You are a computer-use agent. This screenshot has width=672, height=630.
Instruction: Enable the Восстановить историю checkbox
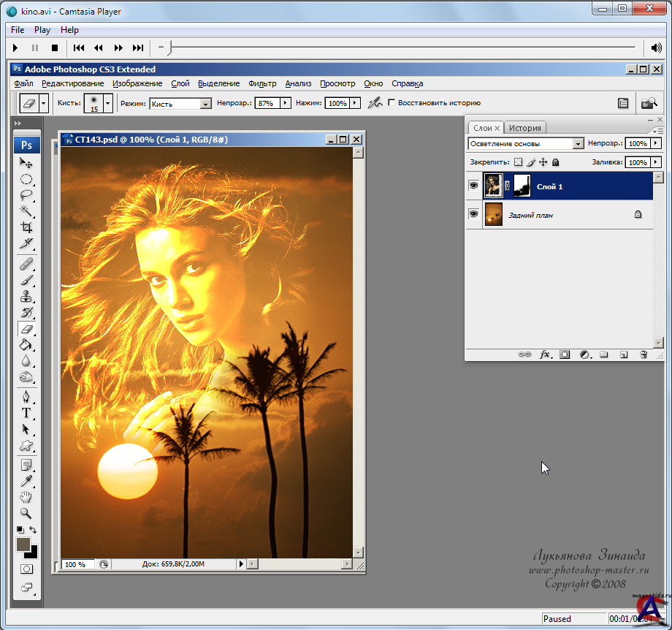click(392, 103)
